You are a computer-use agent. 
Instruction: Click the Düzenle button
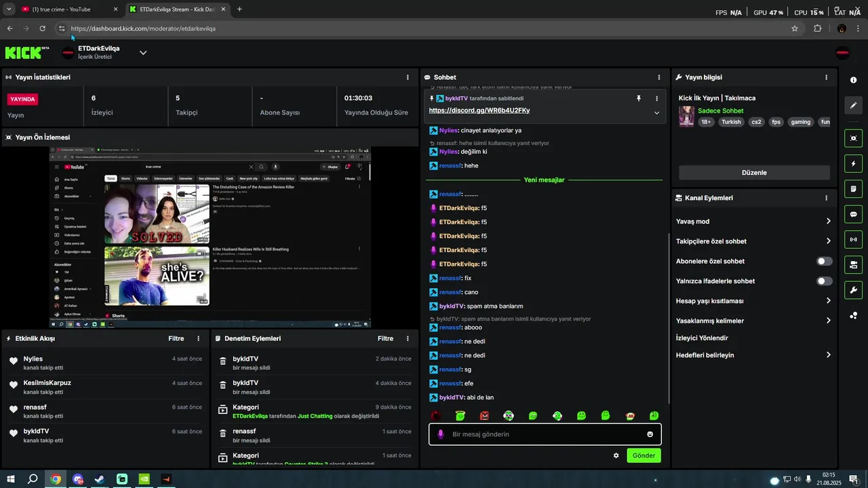click(754, 173)
